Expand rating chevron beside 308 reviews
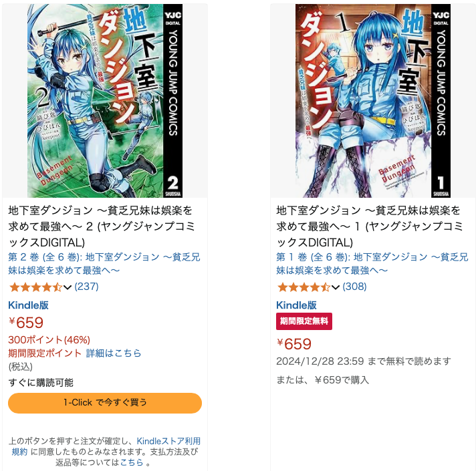Image resolution: width=476 pixels, height=471 pixels. coord(336,287)
